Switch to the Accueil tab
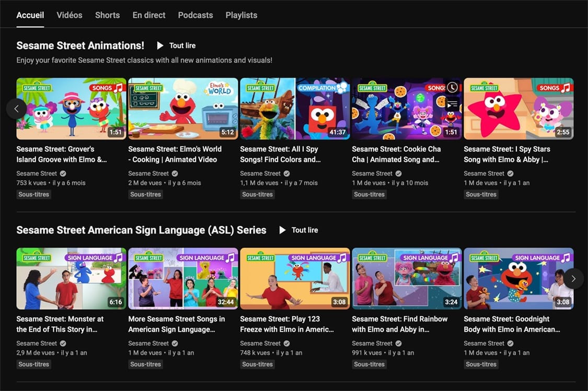 [x=30, y=15]
